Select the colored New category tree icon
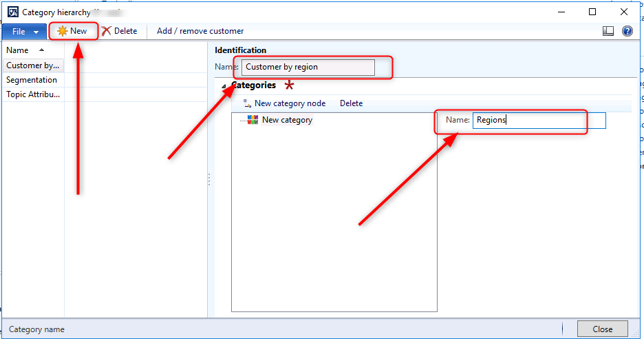This screenshot has height=339, width=644. point(253,120)
